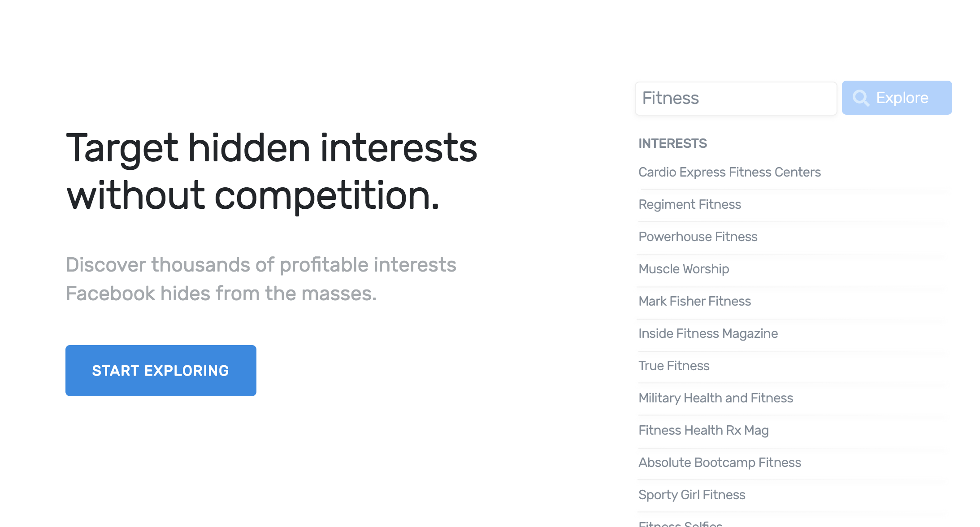
Task: Click the 'Target hidden interests' headline
Action: click(271, 148)
